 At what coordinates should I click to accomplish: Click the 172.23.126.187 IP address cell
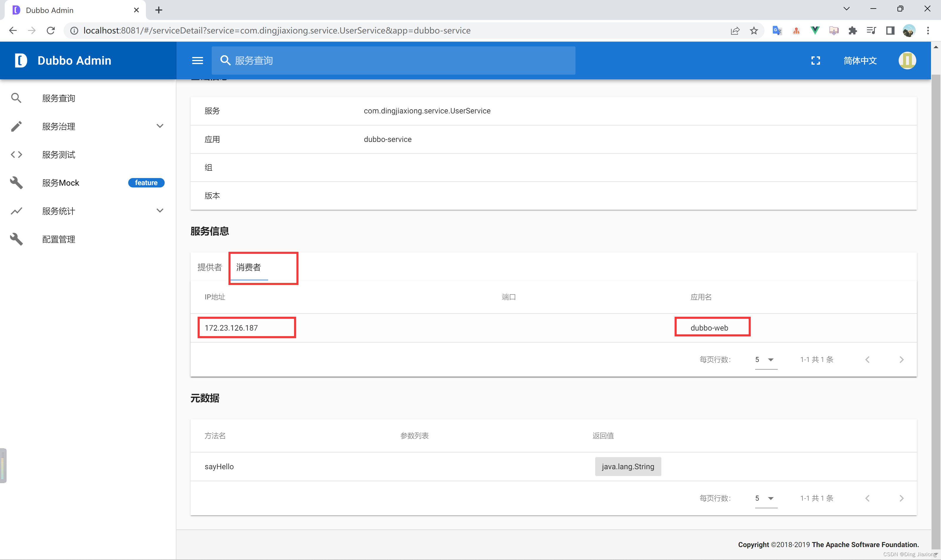pos(231,328)
